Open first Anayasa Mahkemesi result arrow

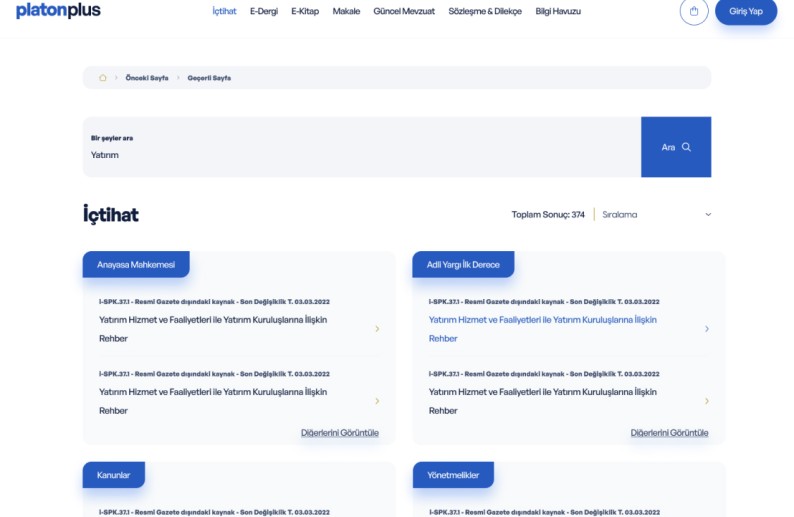point(377,329)
